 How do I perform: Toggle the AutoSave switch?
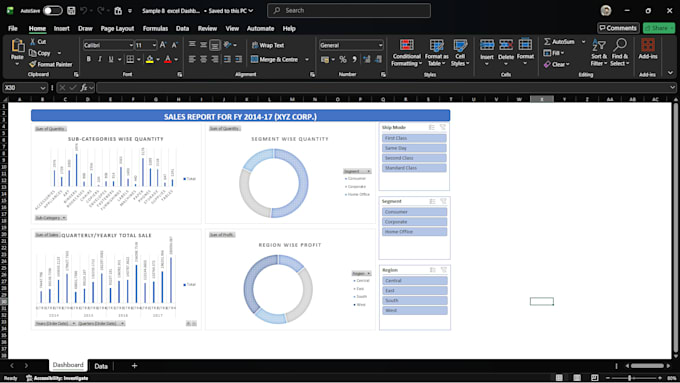52,10
